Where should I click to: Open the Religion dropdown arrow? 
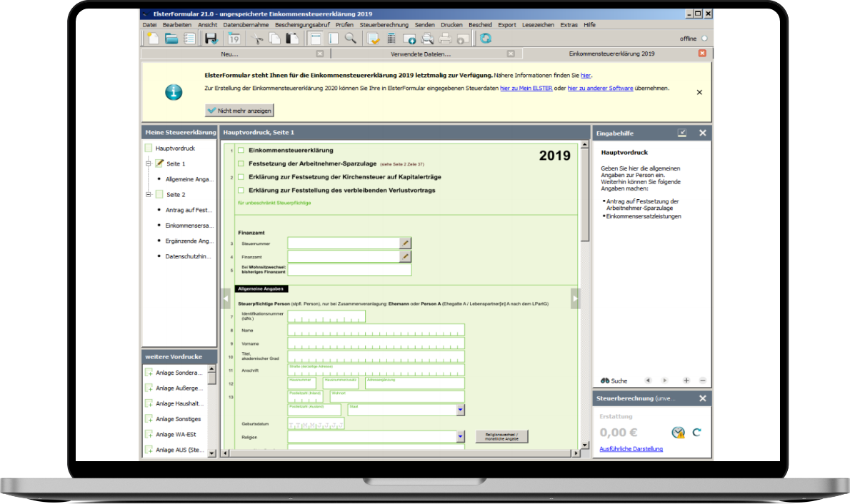coord(460,436)
